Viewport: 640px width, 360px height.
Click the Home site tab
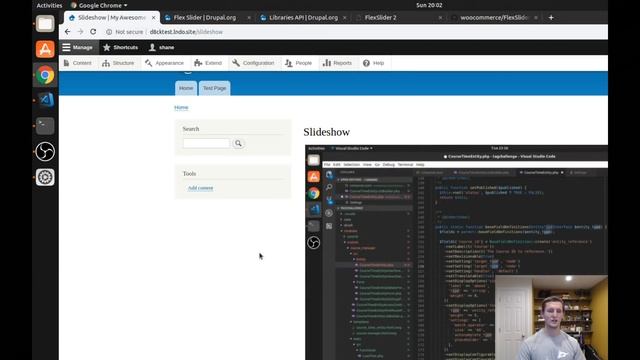point(186,88)
